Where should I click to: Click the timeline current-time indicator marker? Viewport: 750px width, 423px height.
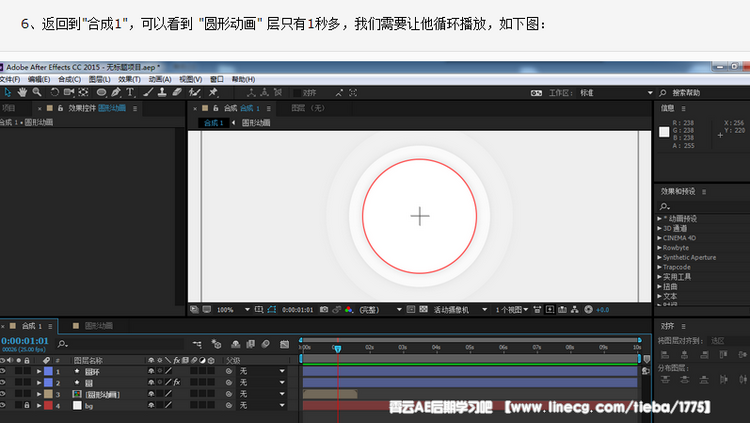pos(337,349)
